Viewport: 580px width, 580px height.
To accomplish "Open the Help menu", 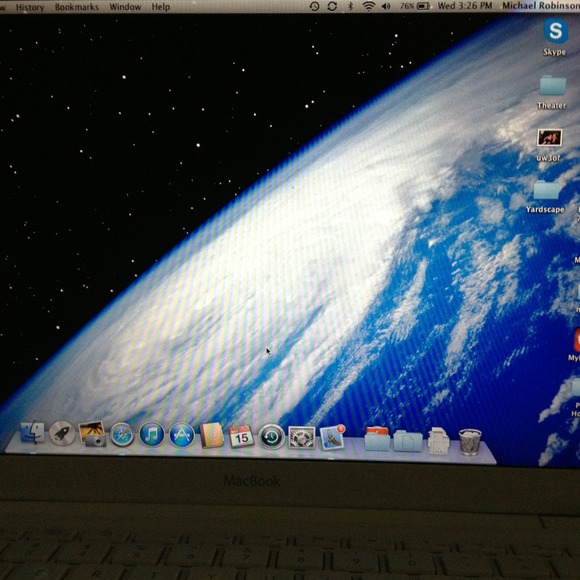I will [x=161, y=7].
